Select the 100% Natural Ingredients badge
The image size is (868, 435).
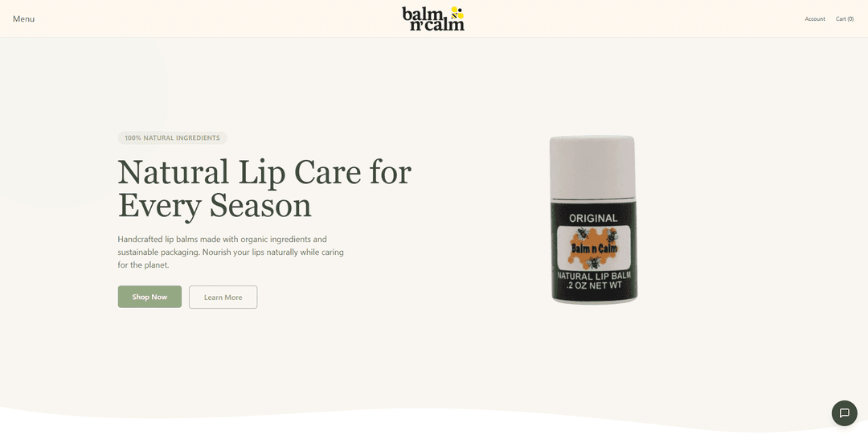[x=172, y=138]
